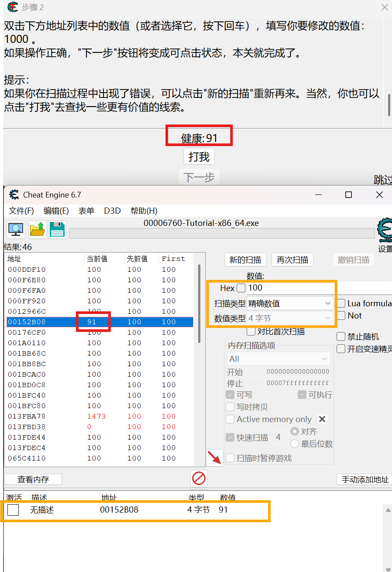
Task: Open the process selector monitor icon
Action: (x=16, y=229)
